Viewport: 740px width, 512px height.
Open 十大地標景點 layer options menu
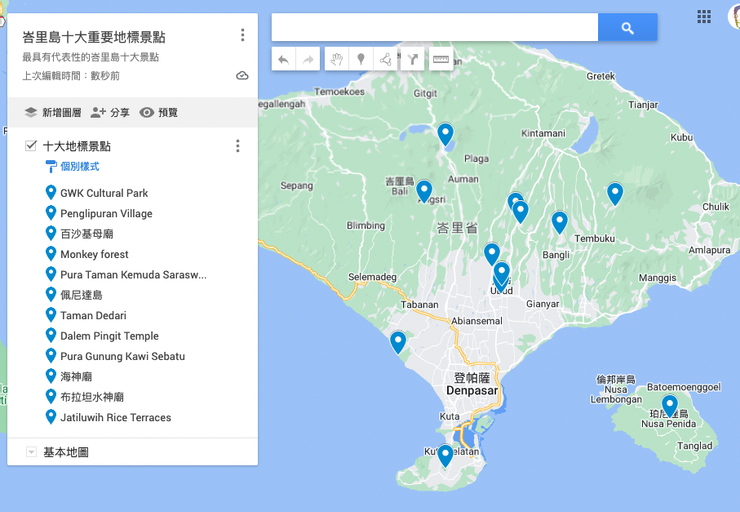coord(237,146)
